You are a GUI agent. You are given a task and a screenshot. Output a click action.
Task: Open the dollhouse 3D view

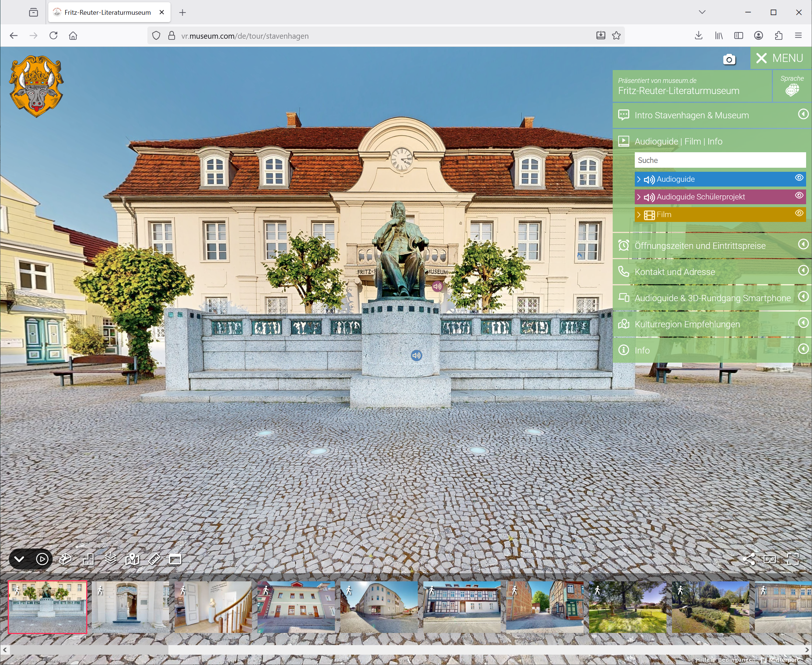pyautogui.click(x=65, y=559)
